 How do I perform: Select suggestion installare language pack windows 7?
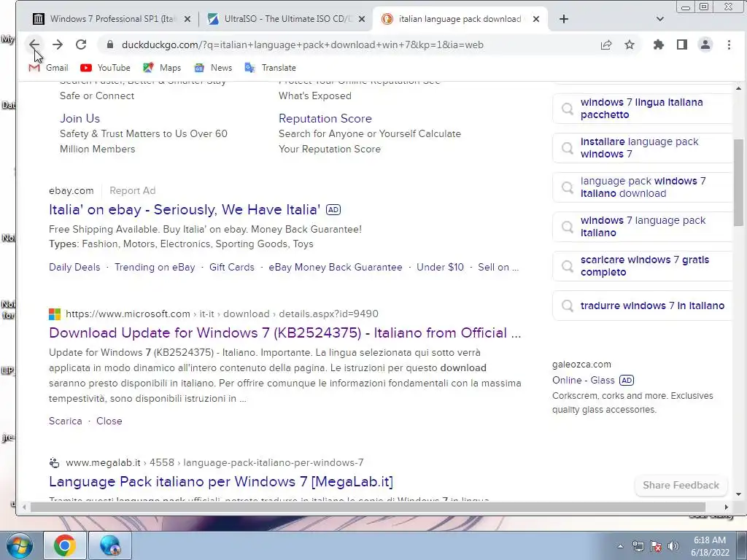(642, 148)
